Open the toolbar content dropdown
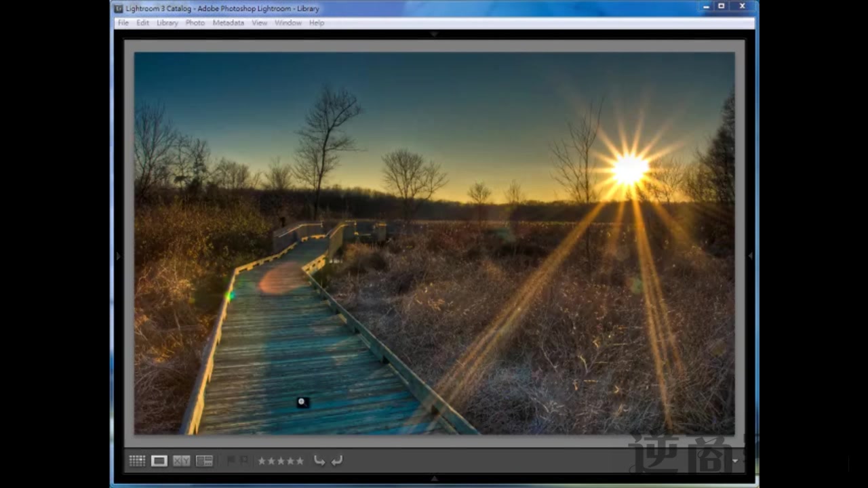Screen dimensions: 868x488 734,460
